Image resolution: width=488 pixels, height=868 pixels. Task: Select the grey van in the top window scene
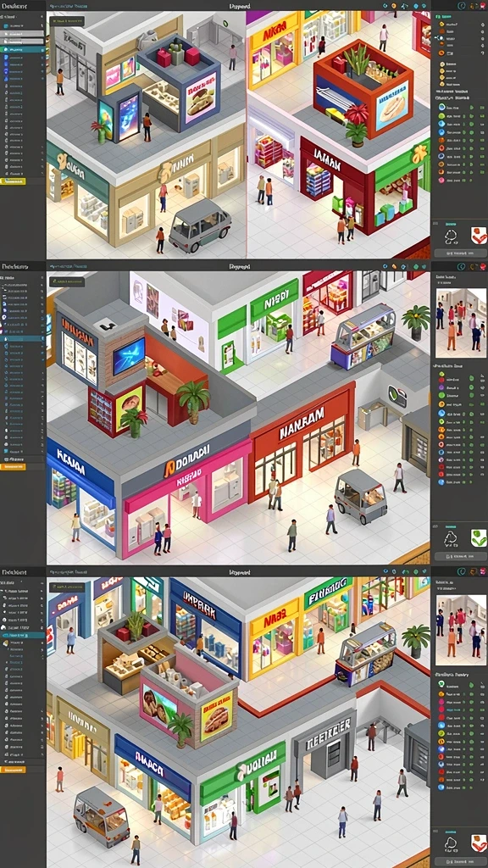click(199, 225)
